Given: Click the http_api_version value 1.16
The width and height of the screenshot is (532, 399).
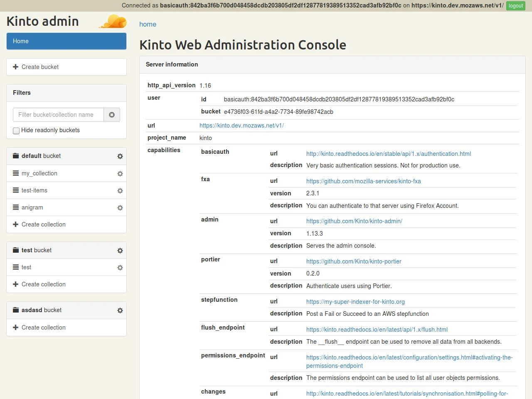Looking at the screenshot, I should coord(205,86).
